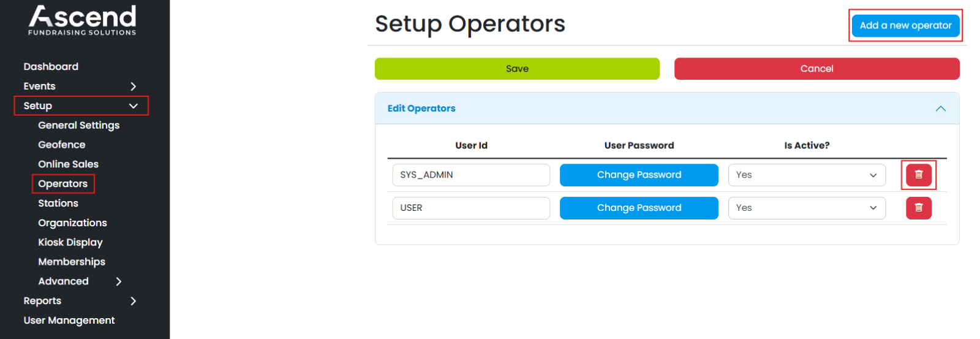Change Password for USER operator
980x339 pixels.
click(x=638, y=208)
